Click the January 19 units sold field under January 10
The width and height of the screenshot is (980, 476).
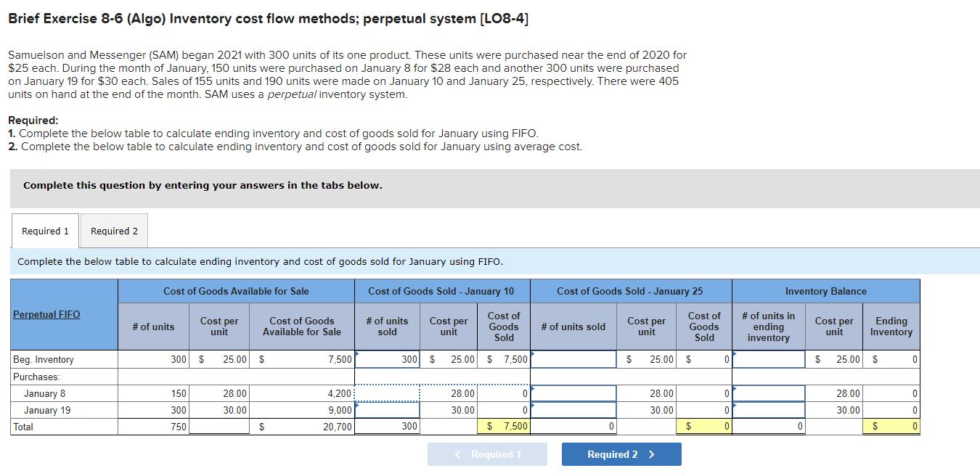(x=386, y=409)
